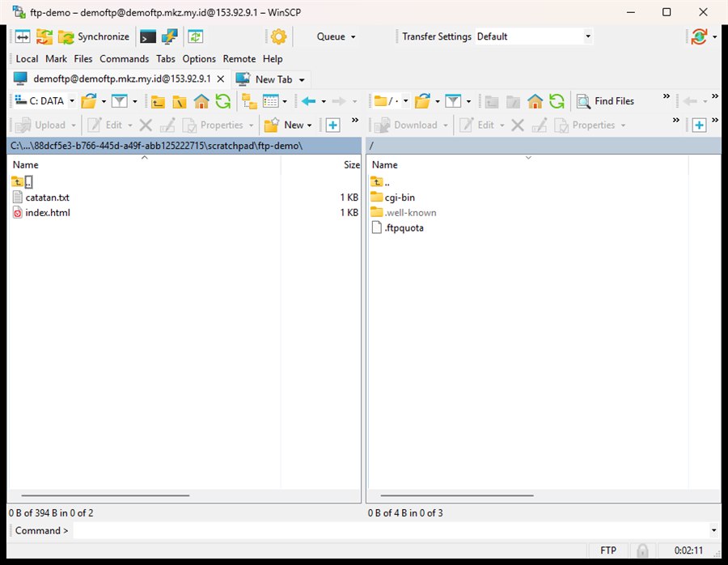
Task: Click the local panel horizontal scrollbar
Action: [x=105, y=495]
